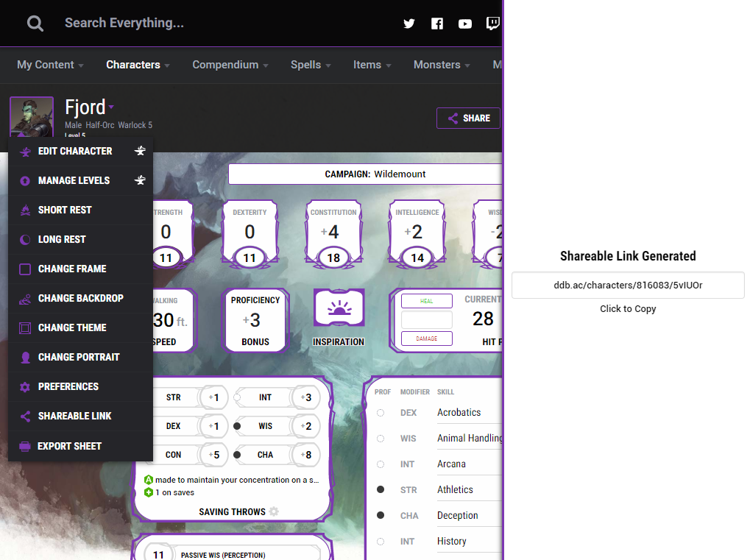Click the search magnifier icon
This screenshot has width=750, height=560.
[x=35, y=23]
